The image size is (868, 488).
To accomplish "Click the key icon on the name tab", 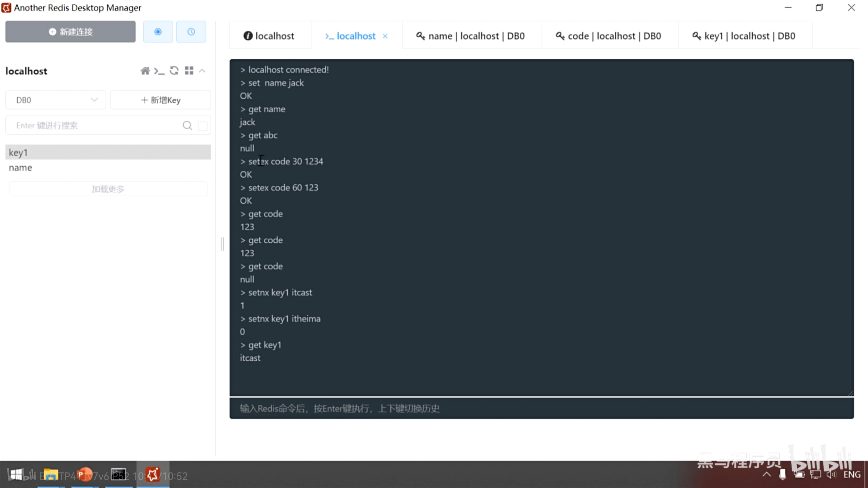I will (420, 36).
